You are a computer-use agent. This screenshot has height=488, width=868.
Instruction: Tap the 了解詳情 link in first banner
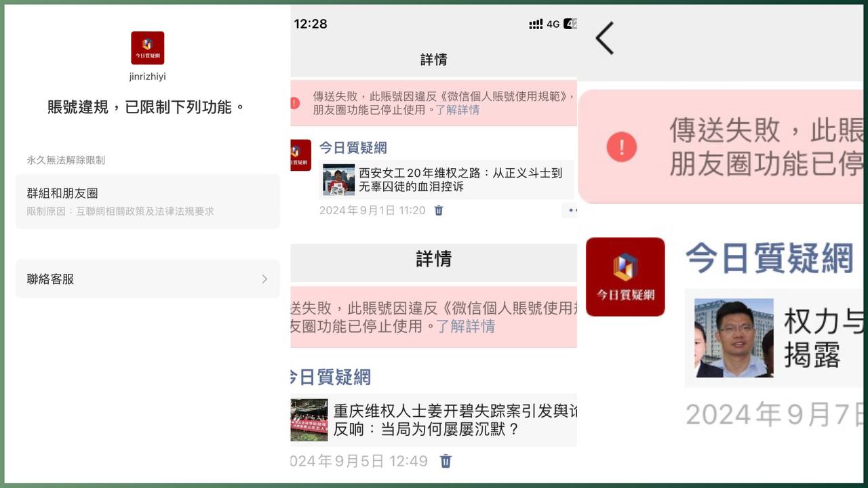(x=457, y=110)
